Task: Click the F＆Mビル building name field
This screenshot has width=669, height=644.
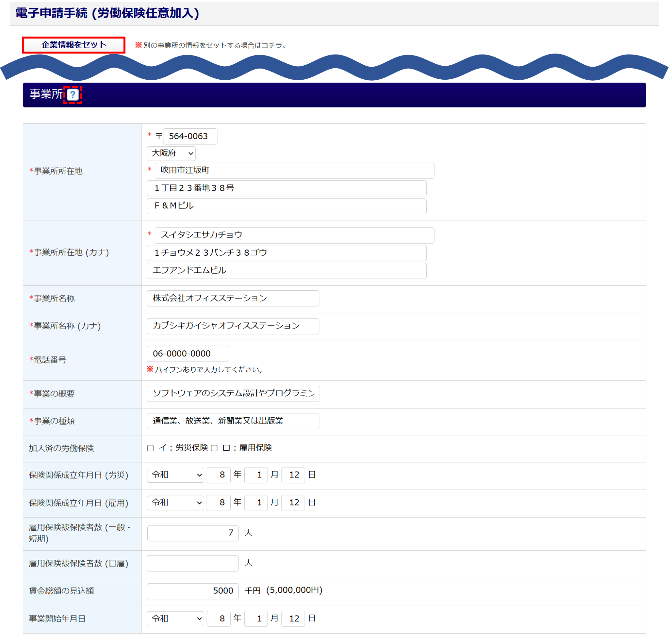Action: pyautogui.click(x=286, y=206)
